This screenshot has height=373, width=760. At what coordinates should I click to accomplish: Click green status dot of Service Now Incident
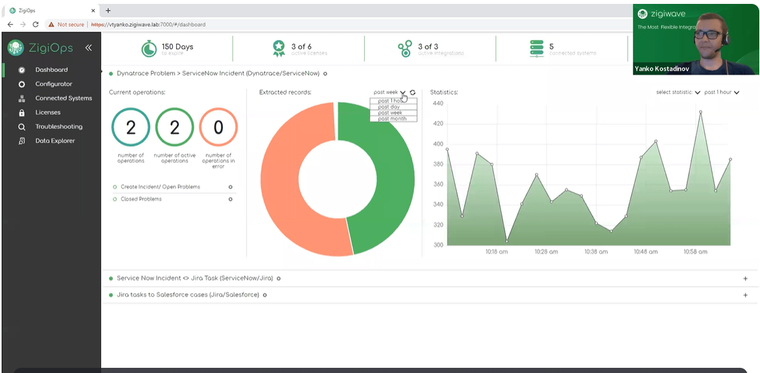(111, 279)
